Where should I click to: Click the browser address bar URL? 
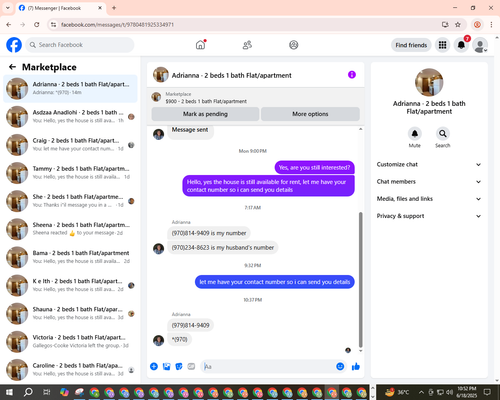coord(117,25)
